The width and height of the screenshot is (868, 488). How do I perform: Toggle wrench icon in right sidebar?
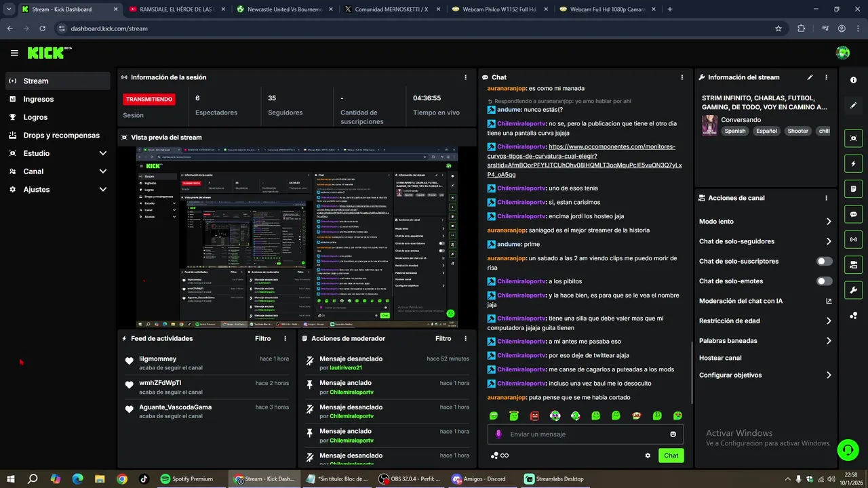[x=853, y=290]
